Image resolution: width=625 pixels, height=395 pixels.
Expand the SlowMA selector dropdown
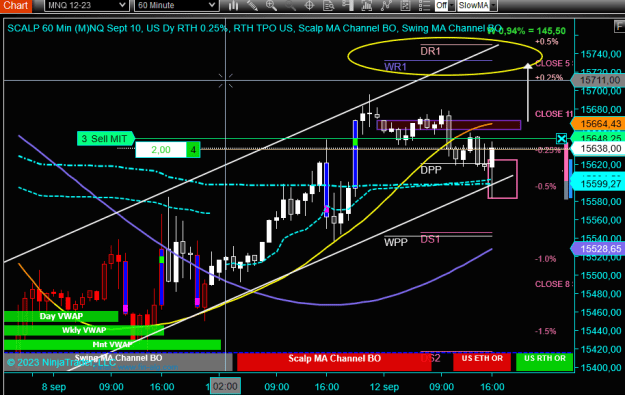point(493,5)
